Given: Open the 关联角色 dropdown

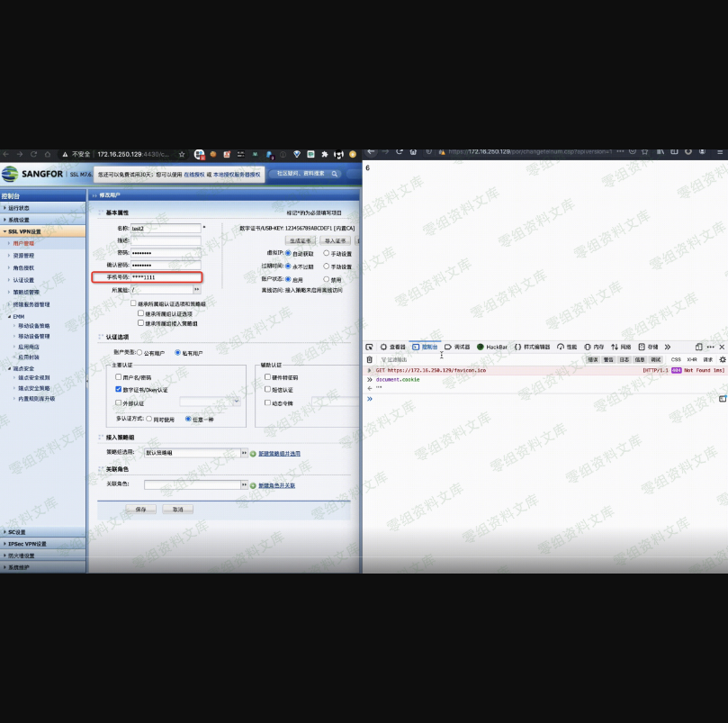Looking at the screenshot, I should pos(243,484).
